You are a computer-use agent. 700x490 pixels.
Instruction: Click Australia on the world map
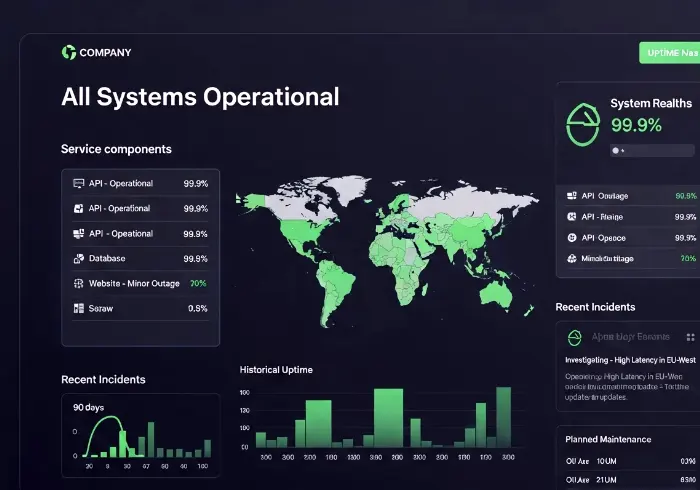(x=496, y=294)
